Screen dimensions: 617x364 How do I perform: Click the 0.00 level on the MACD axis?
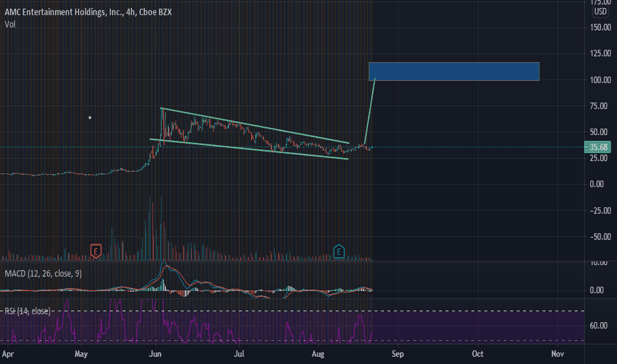[x=596, y=291]
